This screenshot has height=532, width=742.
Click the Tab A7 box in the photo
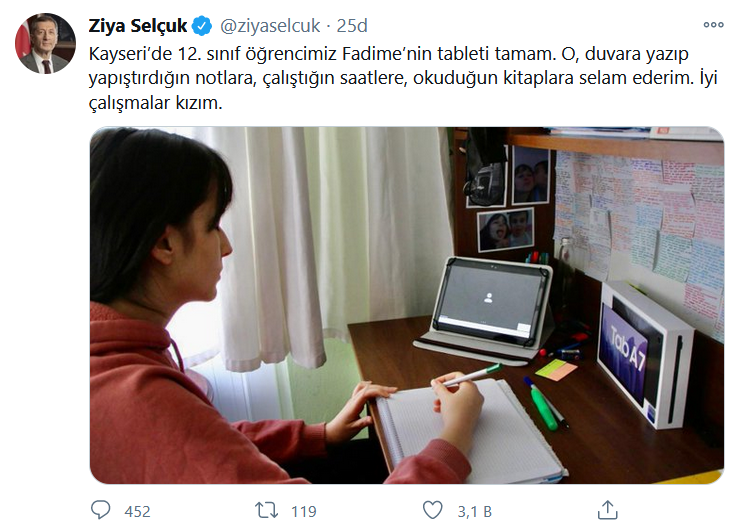click(x=645, y=355)
